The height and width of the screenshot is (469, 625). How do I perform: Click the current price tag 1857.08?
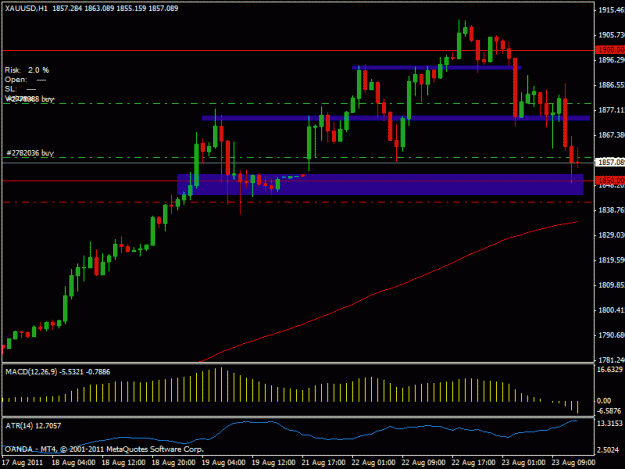coord(610,162)
